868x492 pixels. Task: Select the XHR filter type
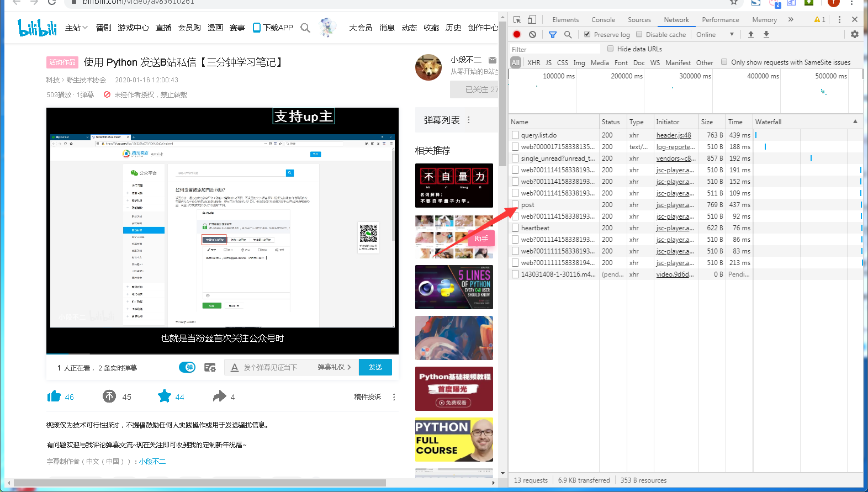tap(534, 62)
